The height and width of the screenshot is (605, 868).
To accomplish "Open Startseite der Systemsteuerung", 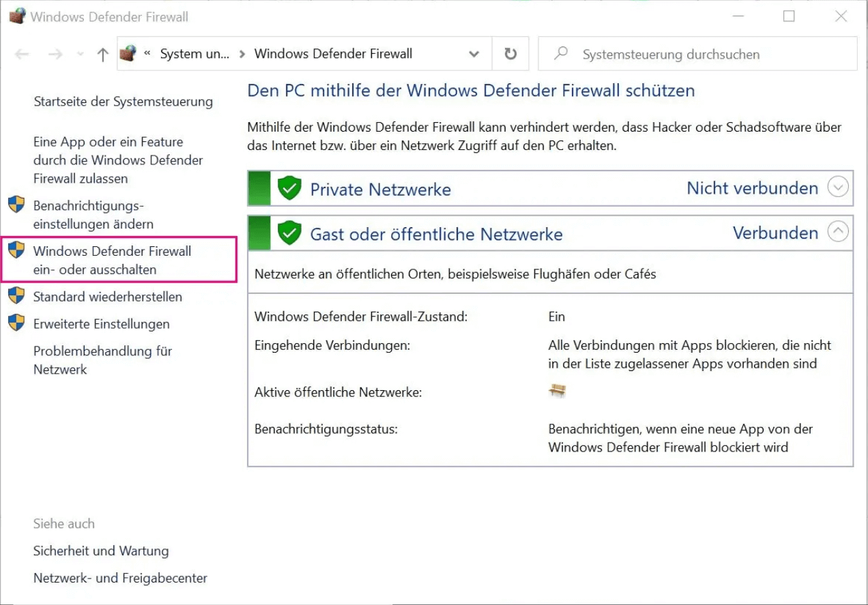I will [x=123, y=101].
